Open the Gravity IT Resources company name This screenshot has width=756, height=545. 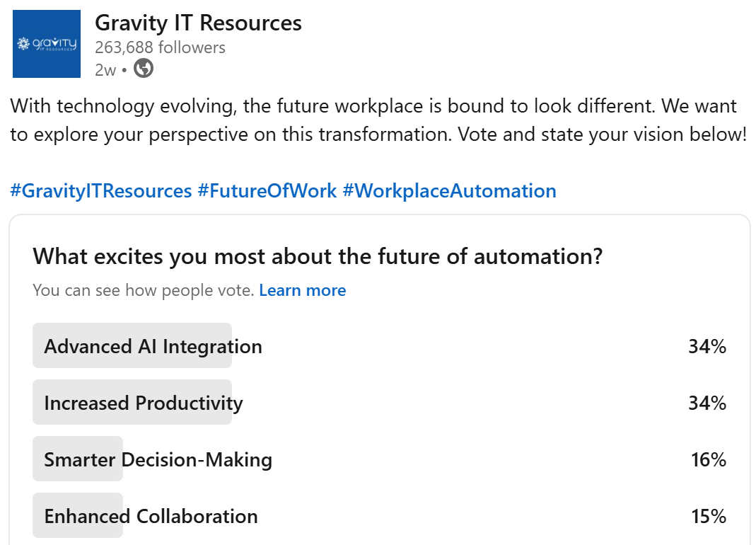(198, 23)
